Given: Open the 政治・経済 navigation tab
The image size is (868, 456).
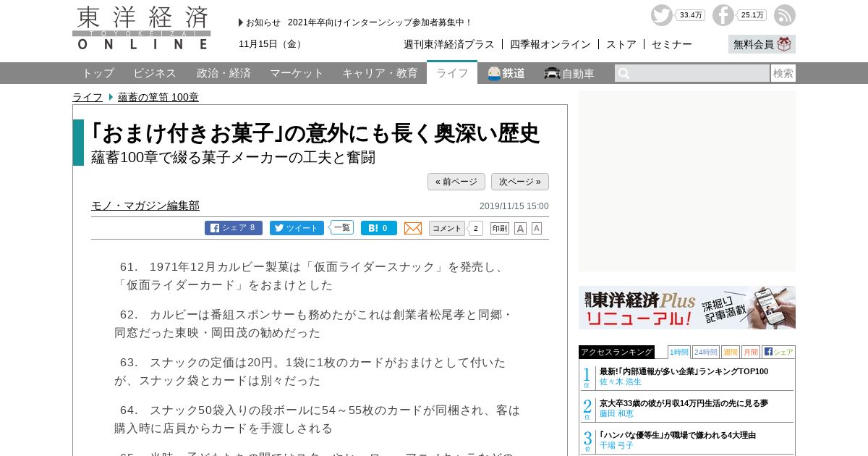Looking at the screenshot, I should pos(224,73).
